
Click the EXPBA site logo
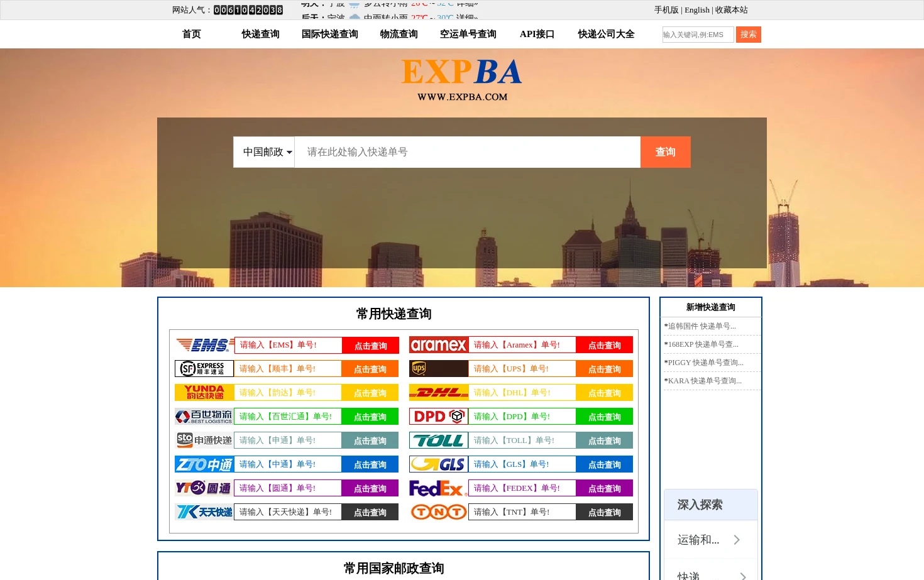462,80
